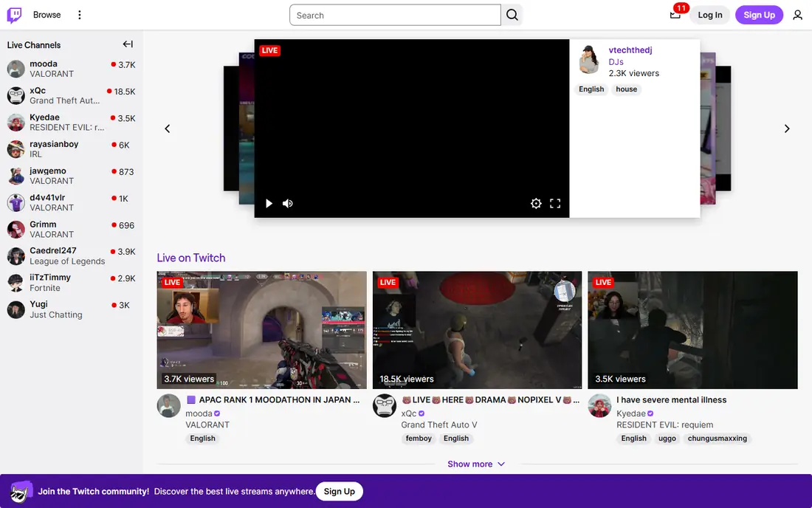Click English tag under Kyedae card
Screen dimensions: 812x508
(633, 438)
